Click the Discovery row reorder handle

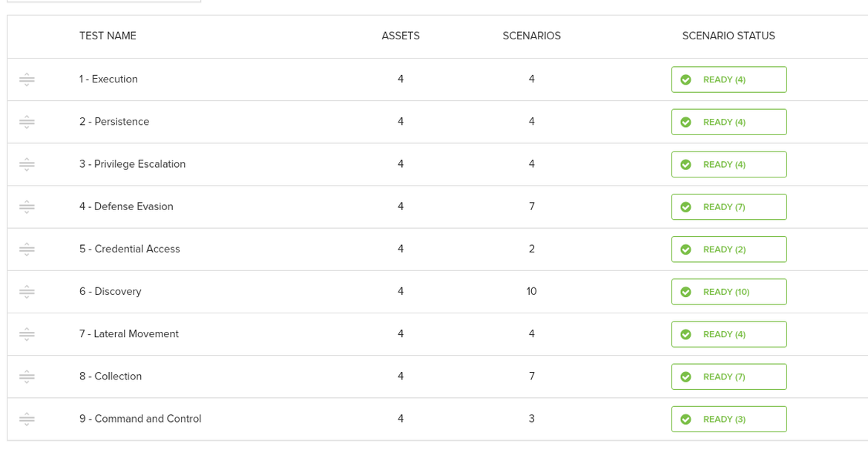pyautogui.click(x=27, y=292)
